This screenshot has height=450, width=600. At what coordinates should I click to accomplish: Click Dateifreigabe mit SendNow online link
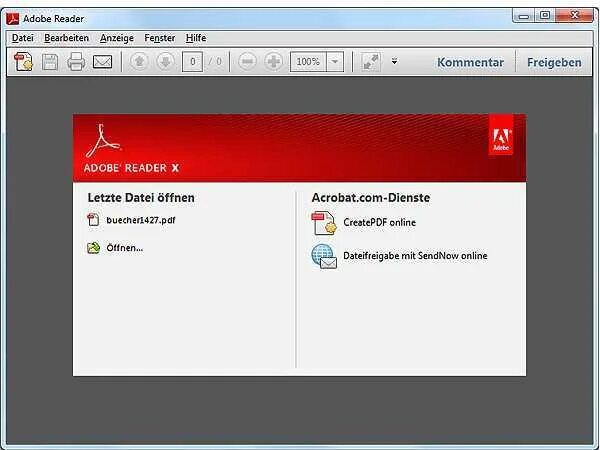(x=415, y=256)
